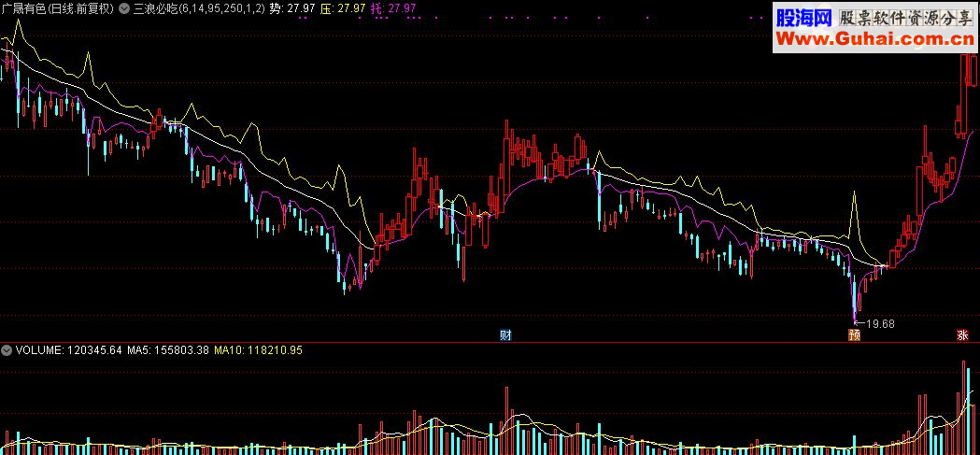
Task: Click the magenta 托: 27.97 value
Action: 392,8
